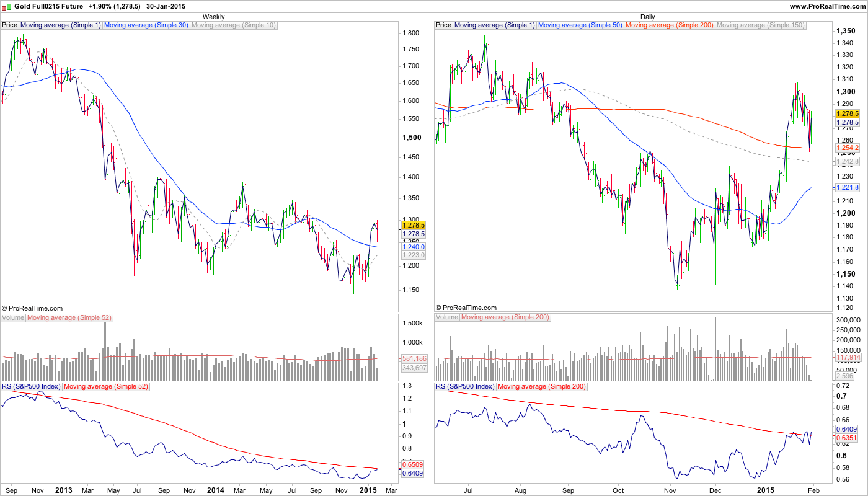Image resolution: width=868 pixels, height=496 pixels.
Task: Select the Moving average (Simple 50) legend
Action: click(580, 25)
